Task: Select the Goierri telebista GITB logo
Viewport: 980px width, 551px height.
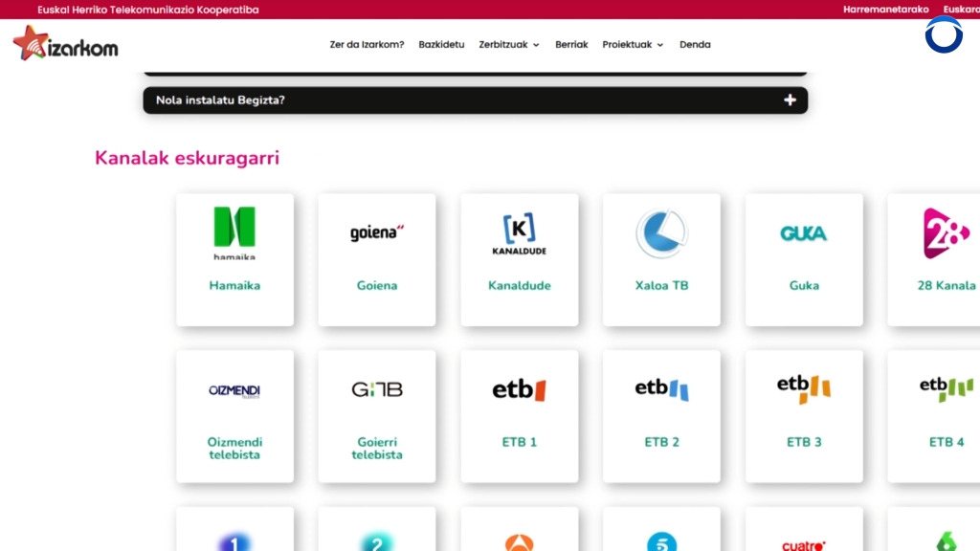Action: [377, 390]
